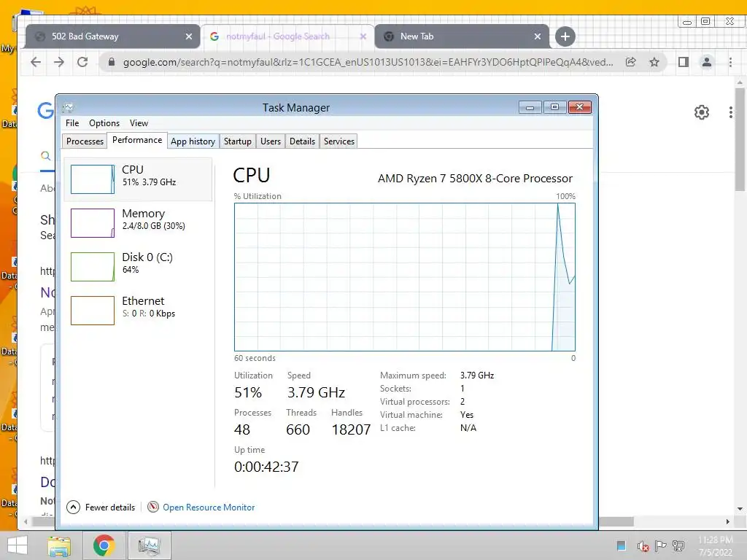The height and width of the screenshot is (560, 747).
Task: Switch to the App history tab
Action: pos(193,141)
